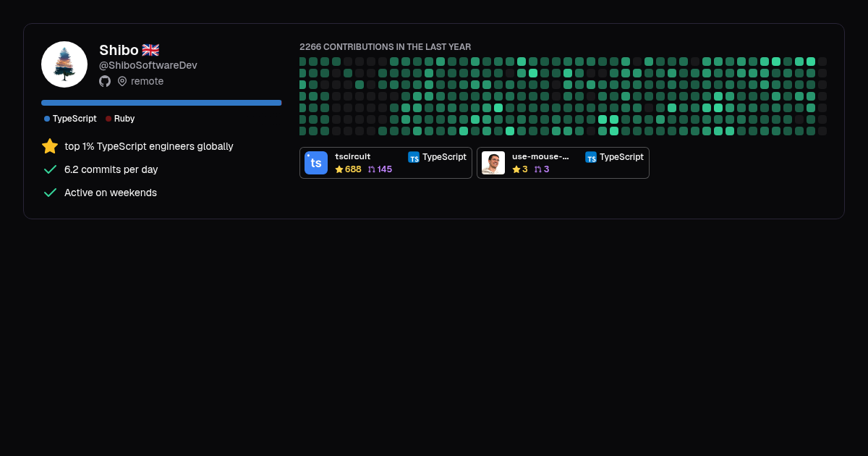Click the GitHub logo icon under the handle
Image resolution: width=868 pixels, height=456 pixels.
pyautogui.click(x=105, y=81)
